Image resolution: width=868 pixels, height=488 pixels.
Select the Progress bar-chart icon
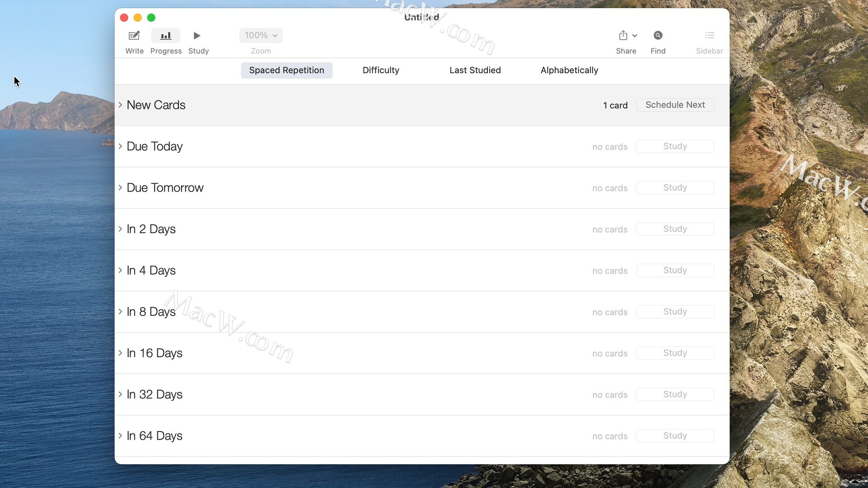166,35
